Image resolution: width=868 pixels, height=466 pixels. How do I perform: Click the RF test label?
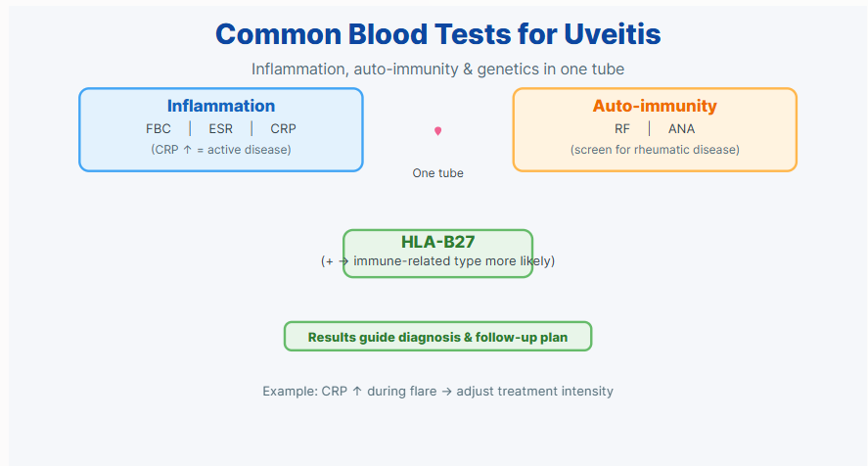622,129
